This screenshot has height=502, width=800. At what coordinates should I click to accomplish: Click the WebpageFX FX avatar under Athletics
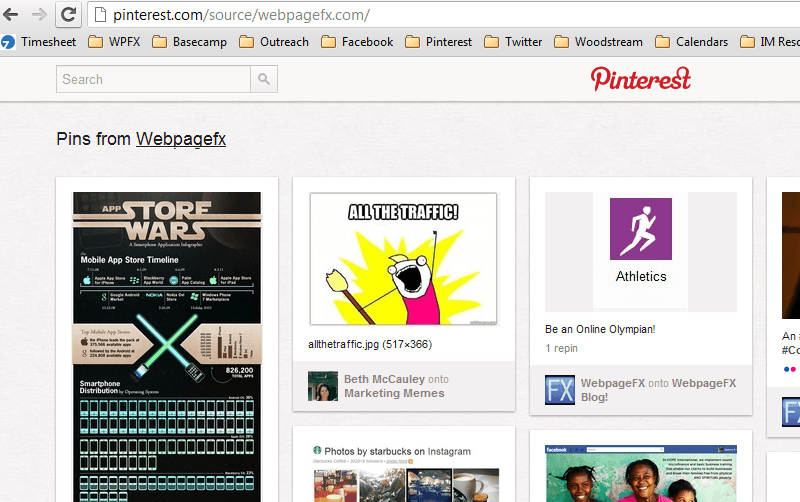[x=560, y=390]
